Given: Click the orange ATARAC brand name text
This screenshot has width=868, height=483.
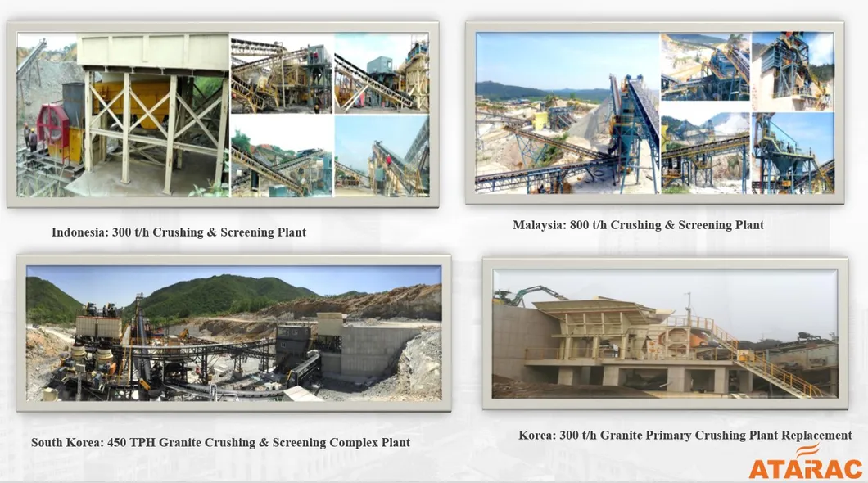Looking at the screenshot, I should point(805,469).
